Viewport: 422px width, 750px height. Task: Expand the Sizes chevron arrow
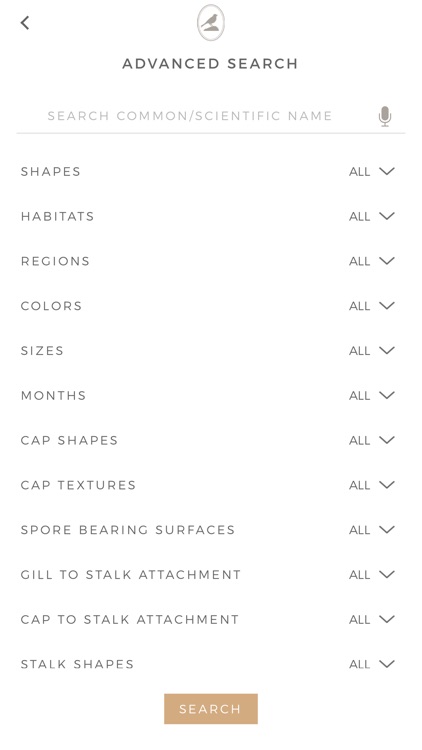click(x=387, y=350)
